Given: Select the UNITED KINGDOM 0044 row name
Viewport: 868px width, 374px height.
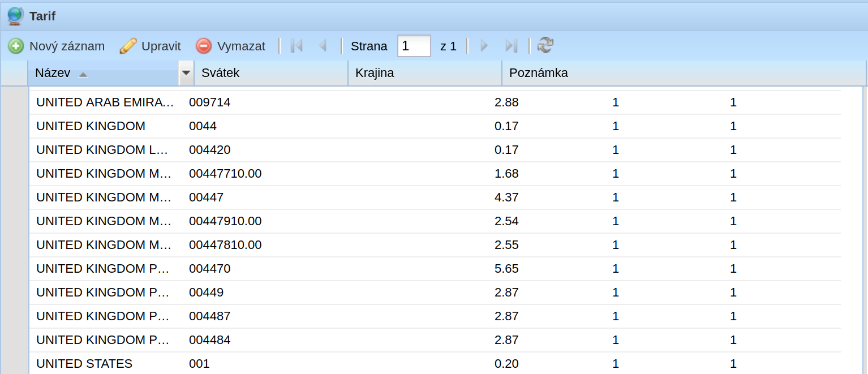Looking at the screenshot, I should [91, 126].
